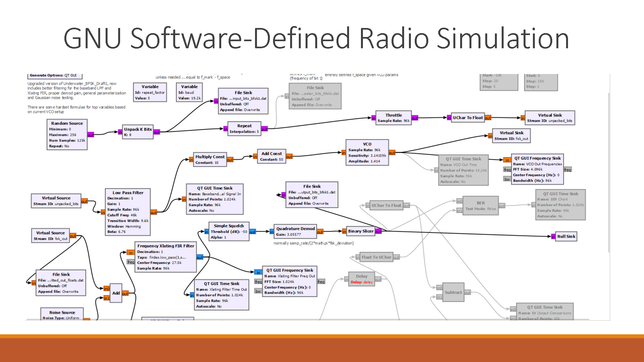Viewport: 644px width, 362px height.
Task: Select the disabled Delay block
Action: (x=361, y=279)
